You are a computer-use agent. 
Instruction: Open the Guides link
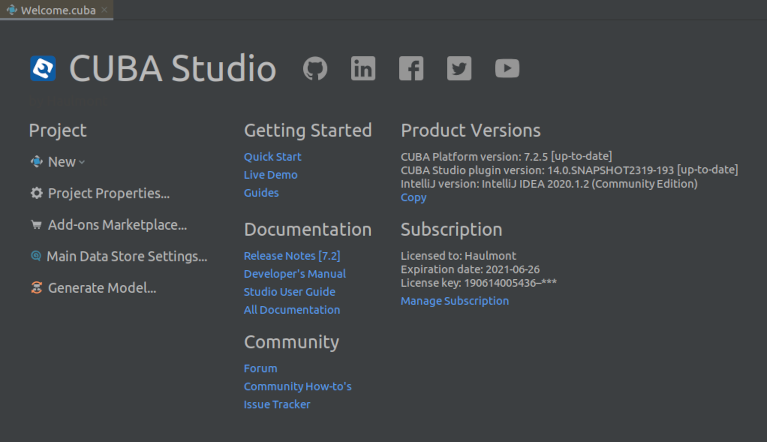click(x=261, y=193)
